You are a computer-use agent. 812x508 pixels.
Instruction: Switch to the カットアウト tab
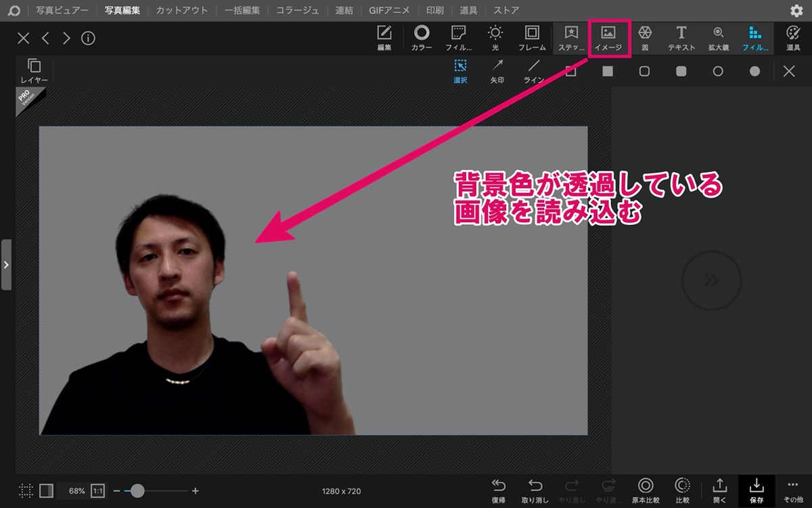click(182, 11)
